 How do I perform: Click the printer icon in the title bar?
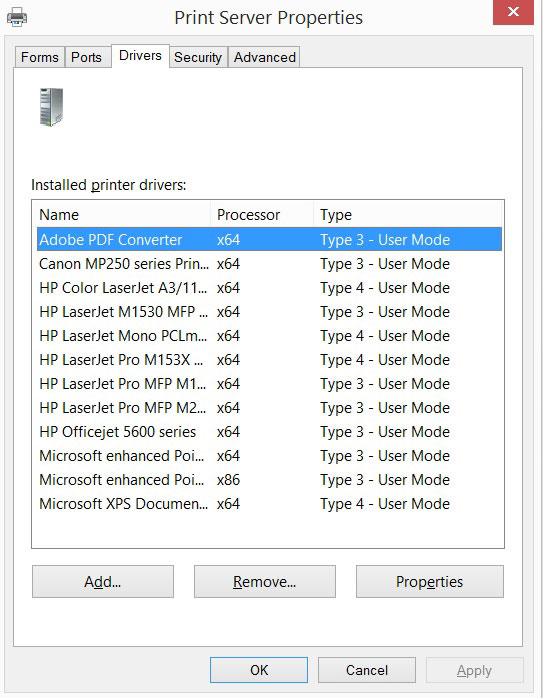click(17, 17)
